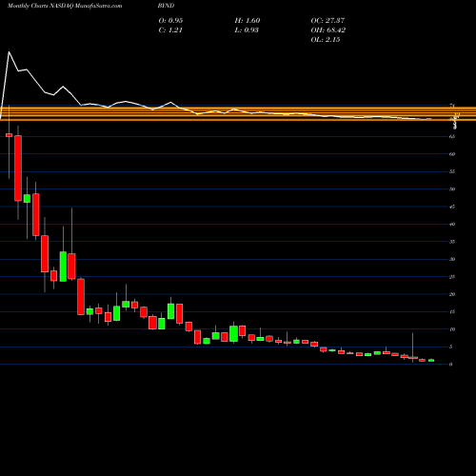476x476 pixels.
Task: Select the 'C: 1.21' close value
Action: click(x=170, y=30)
